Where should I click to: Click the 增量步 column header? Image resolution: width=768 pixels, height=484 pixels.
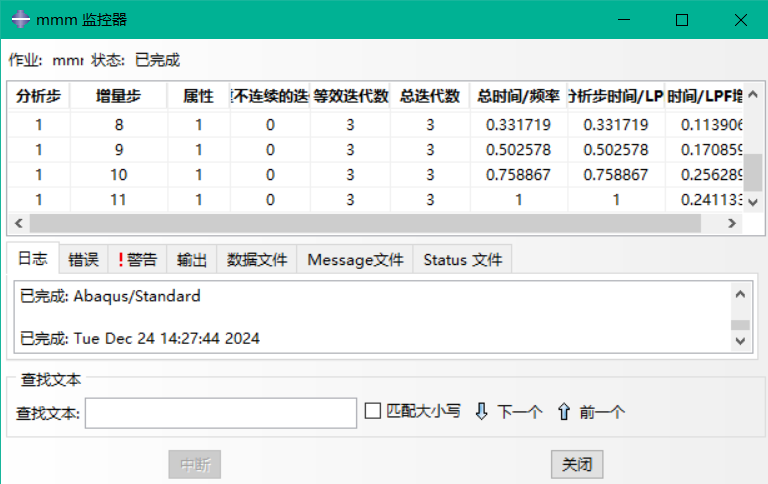[119, 96]
